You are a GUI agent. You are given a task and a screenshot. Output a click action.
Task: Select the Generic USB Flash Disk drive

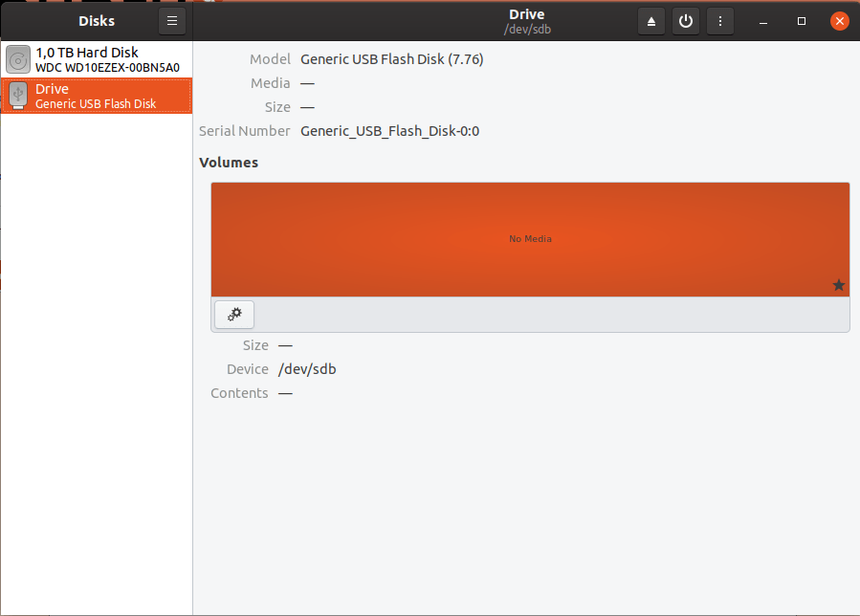coord(96,96)
